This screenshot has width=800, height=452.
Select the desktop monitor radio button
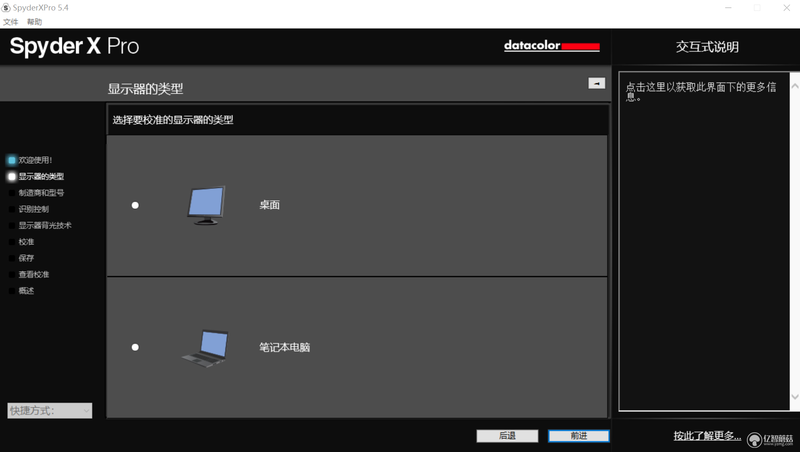[135, 205]
